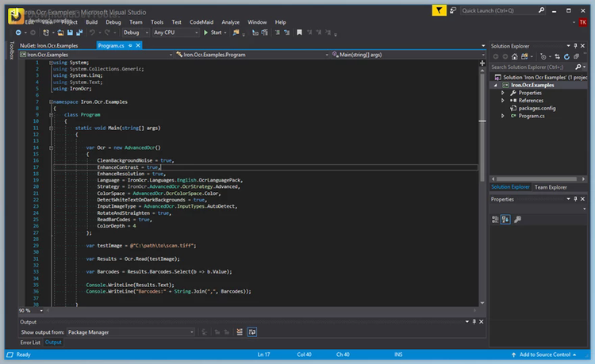
Task: Close the Program.cs tab
Action: (138, 45)
